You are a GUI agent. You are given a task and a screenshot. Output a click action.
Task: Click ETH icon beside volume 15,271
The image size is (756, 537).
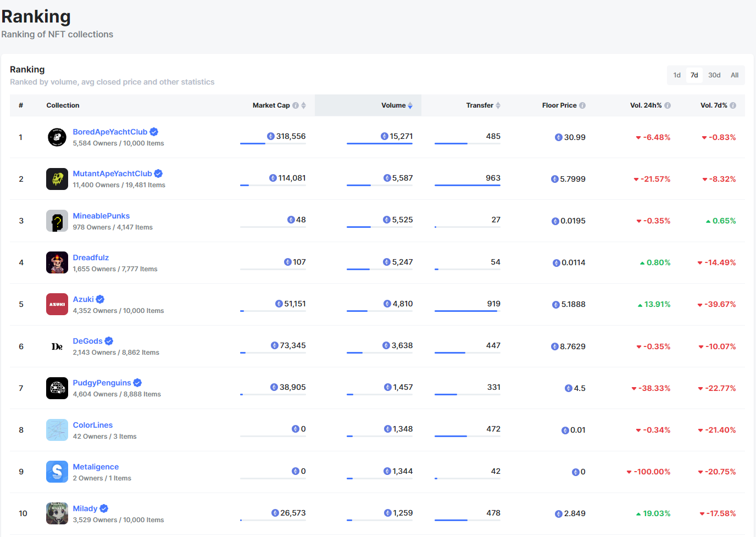coord(385,136)
